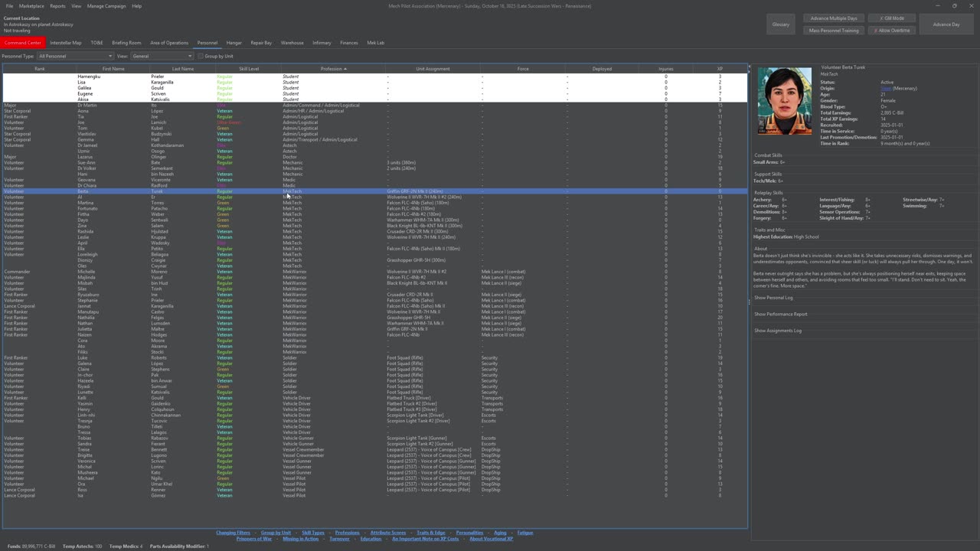
Task: Open Mass Personnel Training
Action: click(834, 31)
